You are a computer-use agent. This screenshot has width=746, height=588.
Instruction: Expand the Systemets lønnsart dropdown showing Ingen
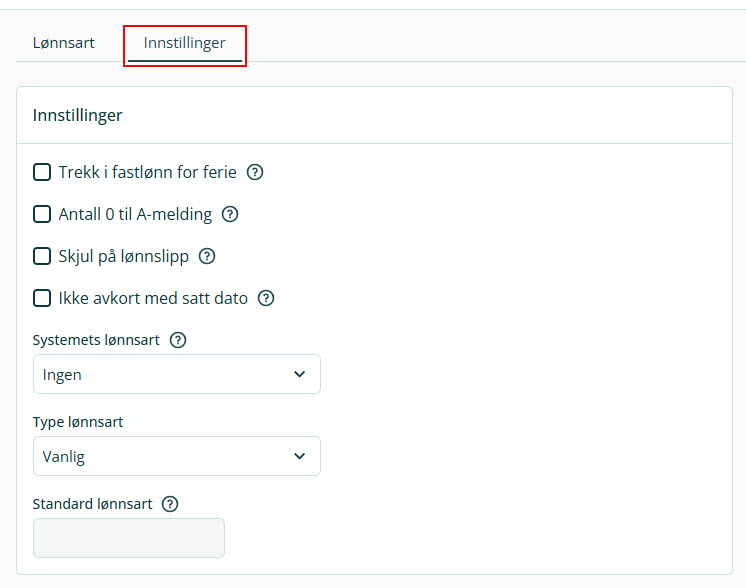[176, 374]
